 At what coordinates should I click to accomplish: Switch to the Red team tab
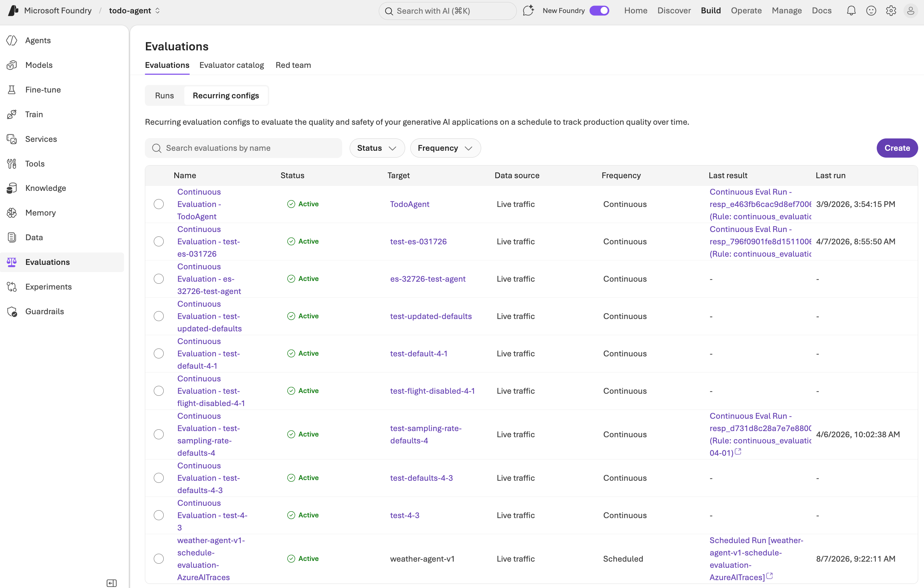(293, 65)
